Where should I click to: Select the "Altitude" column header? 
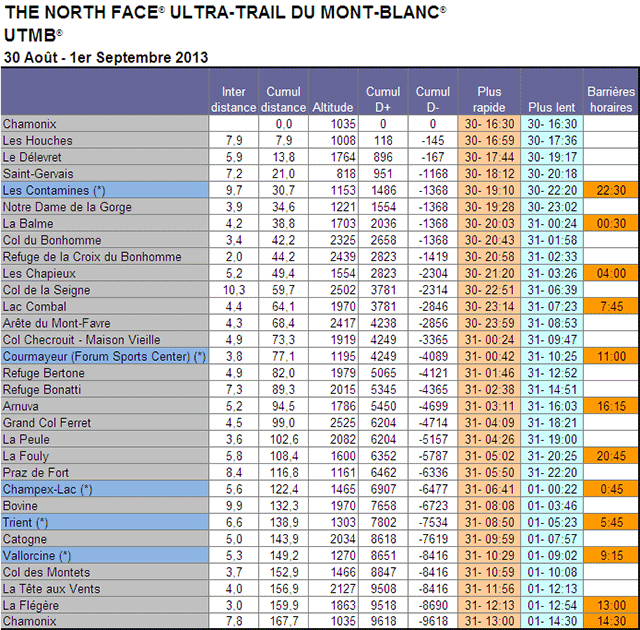point(333,107)
